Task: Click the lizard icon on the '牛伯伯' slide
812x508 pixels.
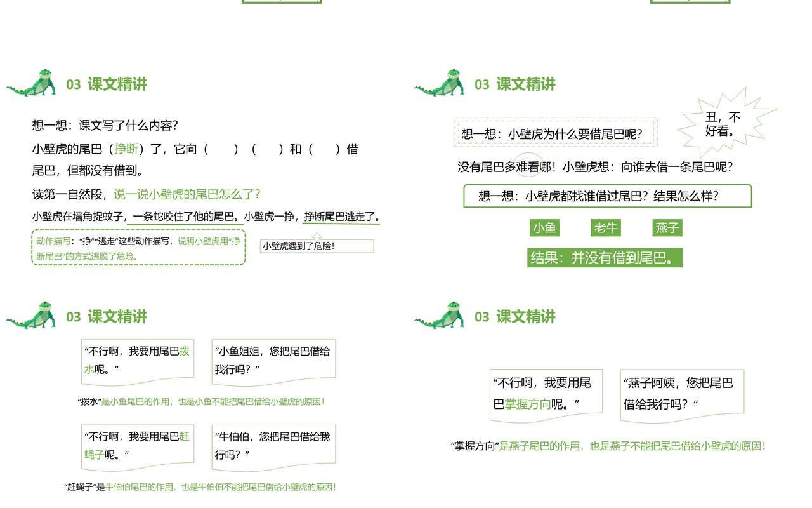Action: [x=31, y=315]
